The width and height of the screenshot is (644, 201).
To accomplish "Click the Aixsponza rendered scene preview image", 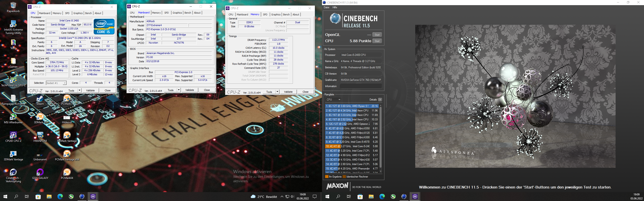I will coord(515,96).
